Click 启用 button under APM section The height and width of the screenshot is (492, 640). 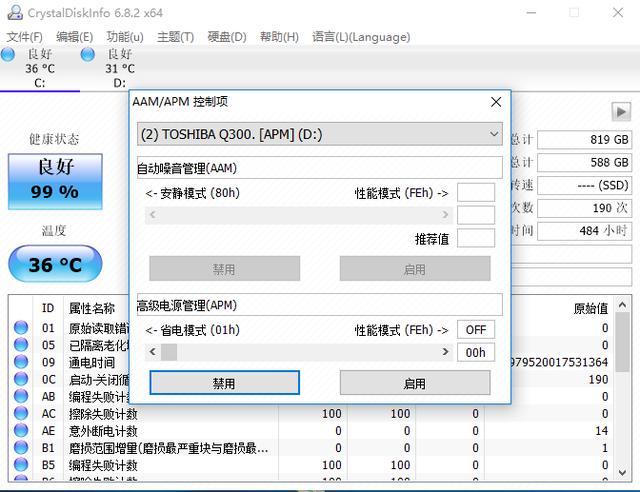coord(415,383)
